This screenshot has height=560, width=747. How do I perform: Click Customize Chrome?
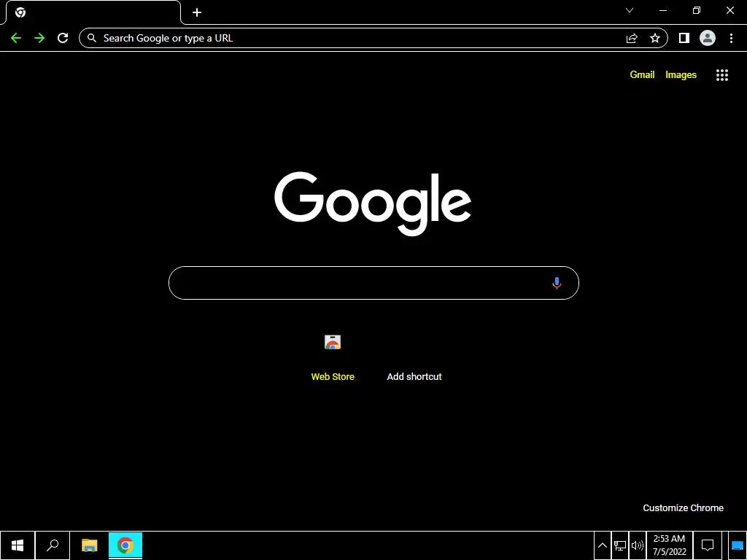pos(683,508)
